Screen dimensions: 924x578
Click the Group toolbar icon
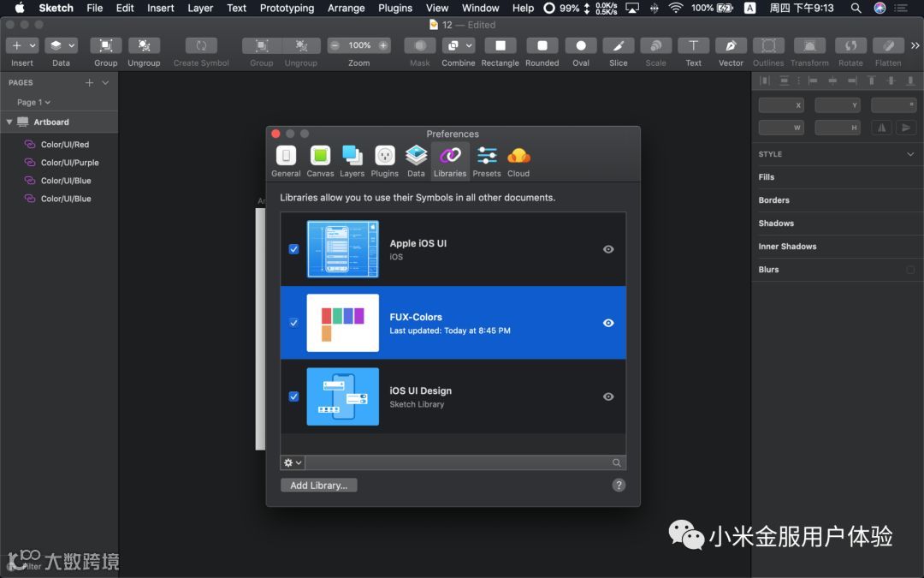(x=105, y=45)
